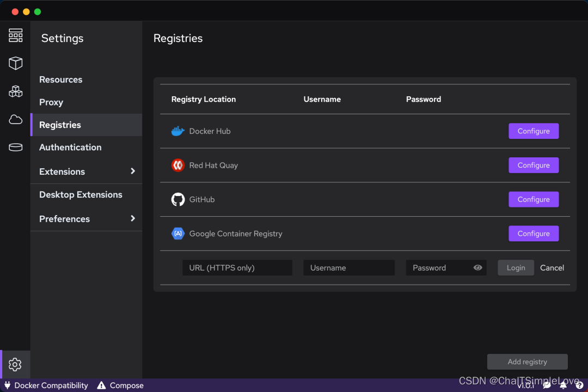The width and height of the screenshot is (588, 392).
Task: Click the Docker Hub row label
Action: [x=210, y=131]
